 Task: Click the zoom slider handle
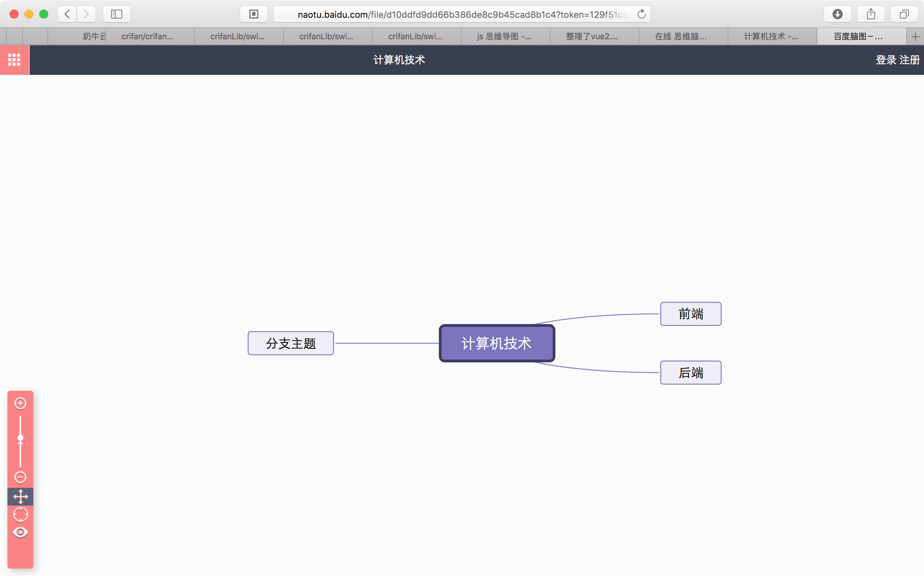20,438
